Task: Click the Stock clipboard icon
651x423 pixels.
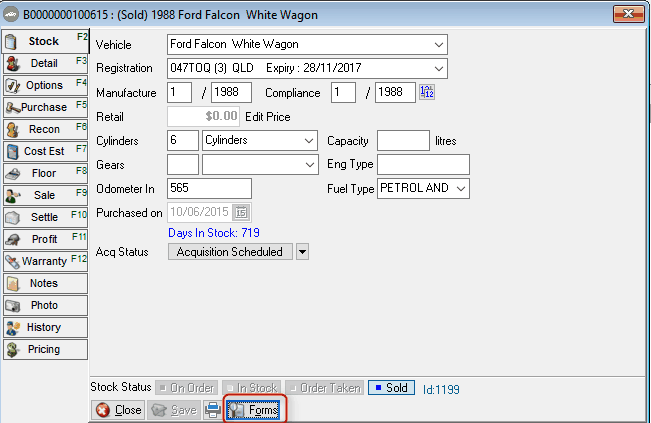Action: pyautogui.click(x=11, y=42)
